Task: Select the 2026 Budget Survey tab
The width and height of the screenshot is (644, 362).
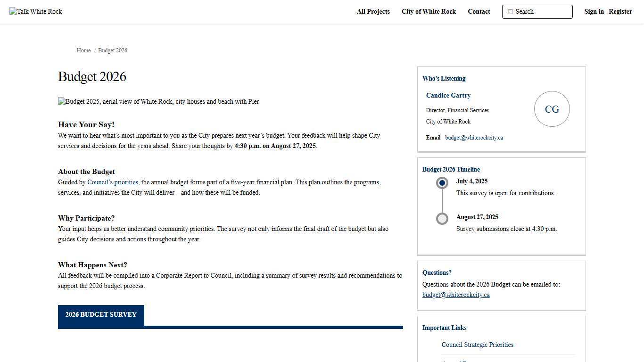Action: 101,315
